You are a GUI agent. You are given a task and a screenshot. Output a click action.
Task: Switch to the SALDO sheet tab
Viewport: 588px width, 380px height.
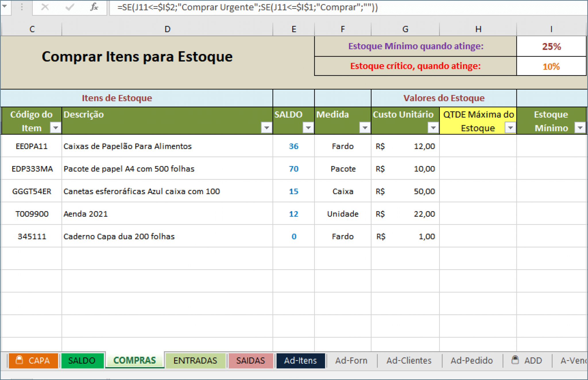[x=82, y=360]
